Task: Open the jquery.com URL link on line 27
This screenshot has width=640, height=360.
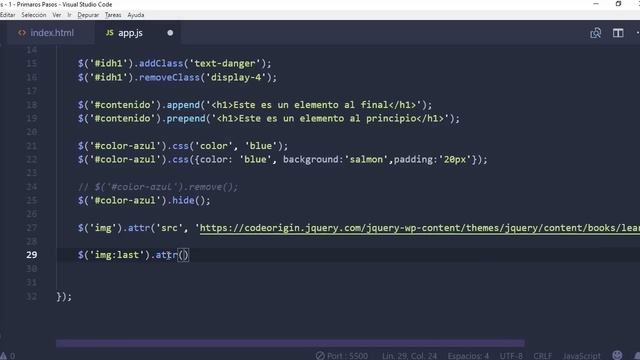Action: point(420,228)
